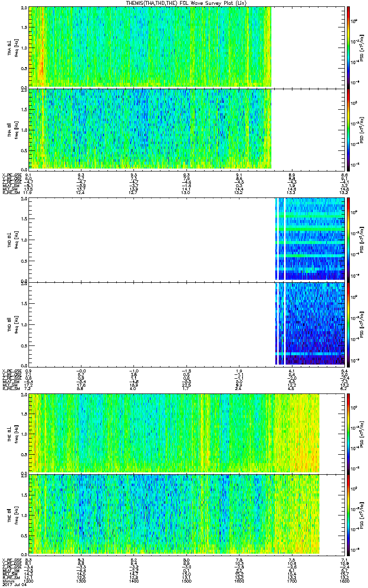Click the PSD unit label beside THA B-perpendicular colorbar

(362, 47)
